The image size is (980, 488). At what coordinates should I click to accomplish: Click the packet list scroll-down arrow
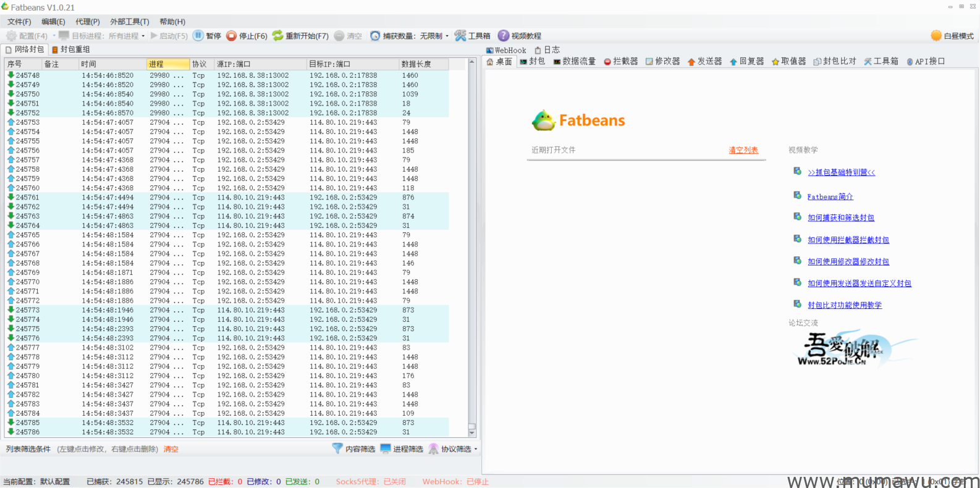(x=472, y=433)
